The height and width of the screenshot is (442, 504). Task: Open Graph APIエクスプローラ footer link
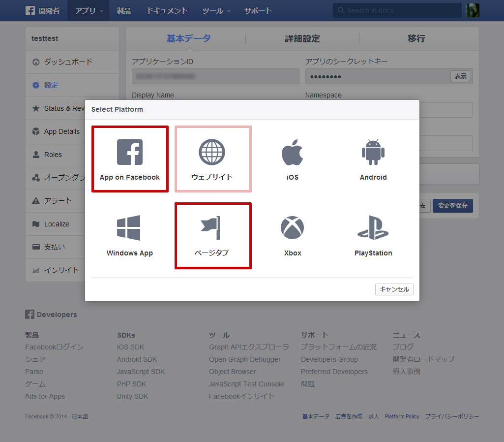tap(249, 347)
